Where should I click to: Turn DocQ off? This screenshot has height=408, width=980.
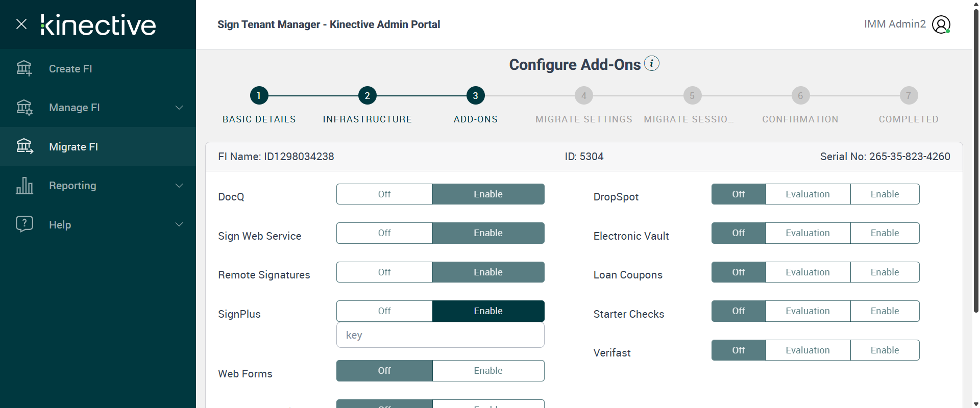tap(384, 194)
